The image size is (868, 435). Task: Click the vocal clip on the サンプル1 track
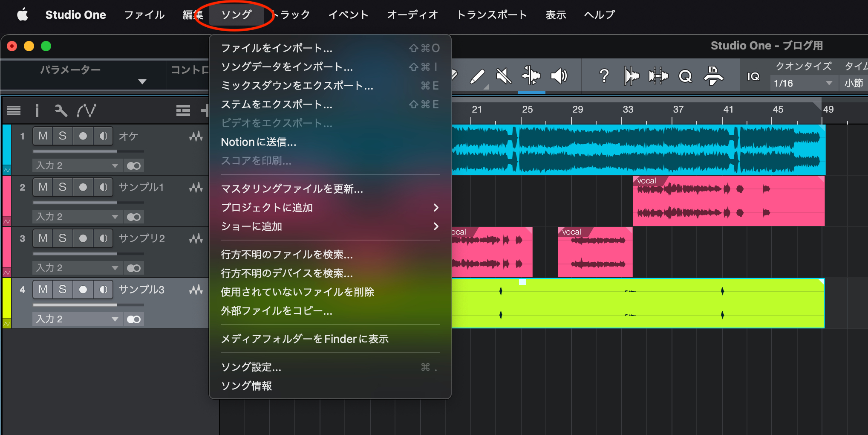click(729, 201)
